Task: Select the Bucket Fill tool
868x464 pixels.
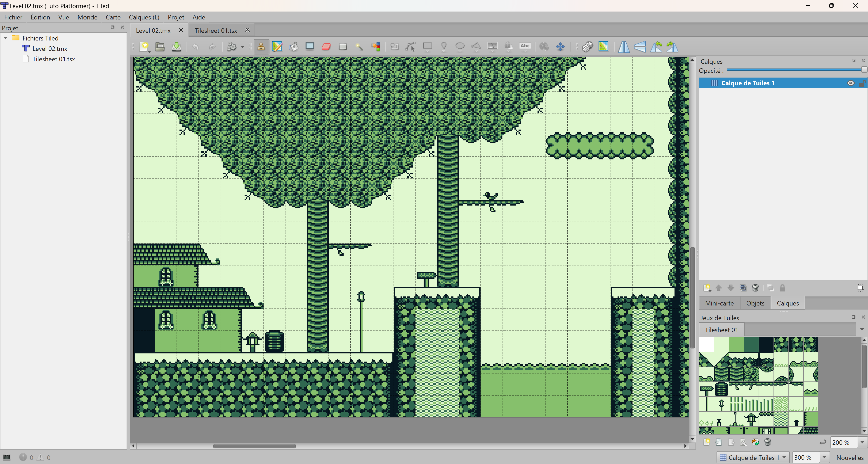Action: click(293, 47)
